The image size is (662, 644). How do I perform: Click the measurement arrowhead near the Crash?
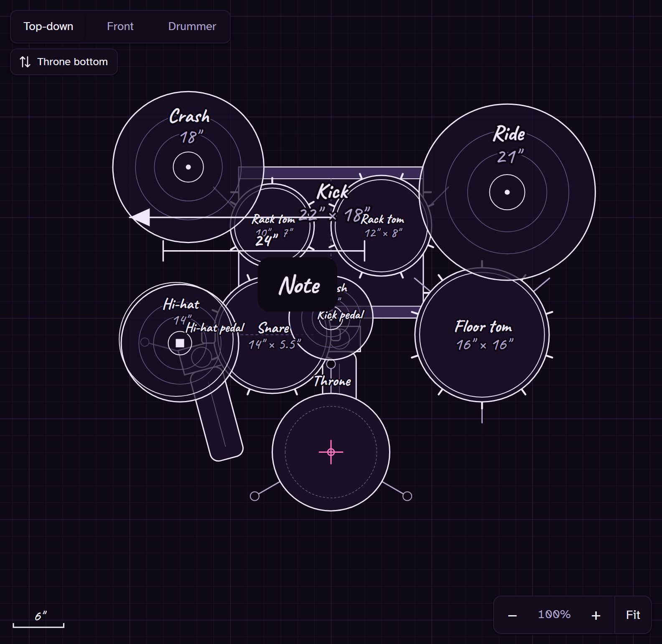140,218
